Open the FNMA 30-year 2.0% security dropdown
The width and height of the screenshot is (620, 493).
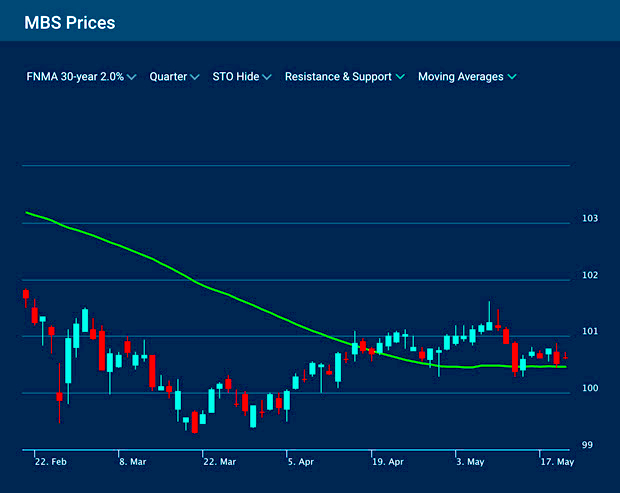tap(75, 77)
